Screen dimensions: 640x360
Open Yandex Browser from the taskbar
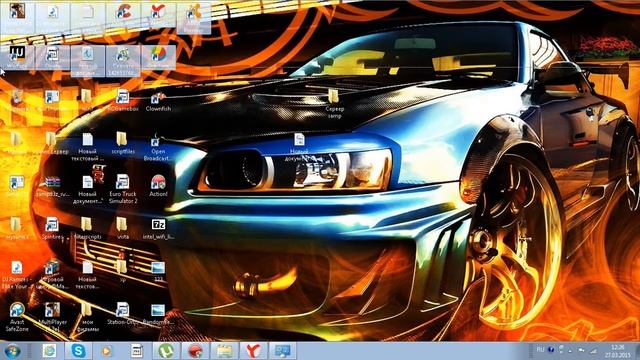tap(253, 351)
